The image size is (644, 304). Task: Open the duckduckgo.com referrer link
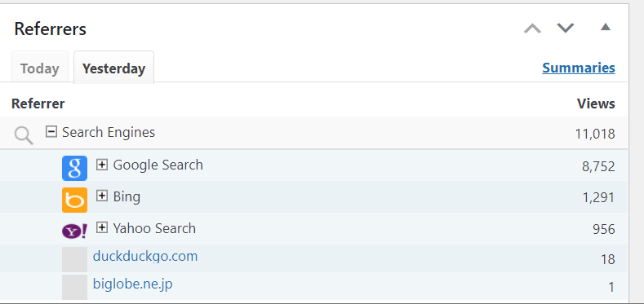tap(145, 257)
